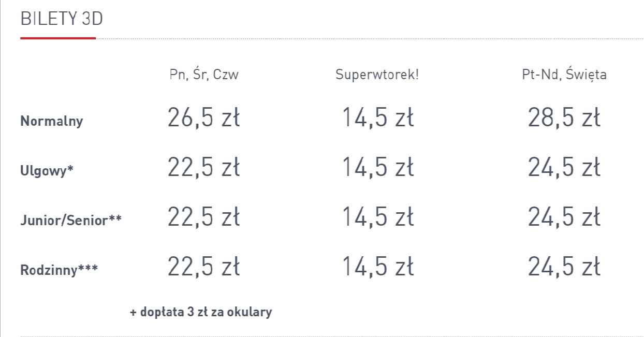Click Junior/Senior Superwtorek 14,5 zł price

point(378,217)
